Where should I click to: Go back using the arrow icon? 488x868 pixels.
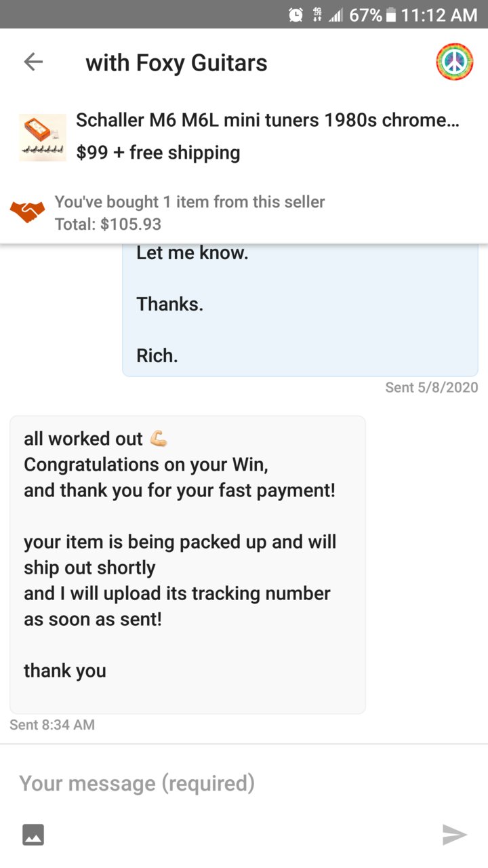point(33,62)
